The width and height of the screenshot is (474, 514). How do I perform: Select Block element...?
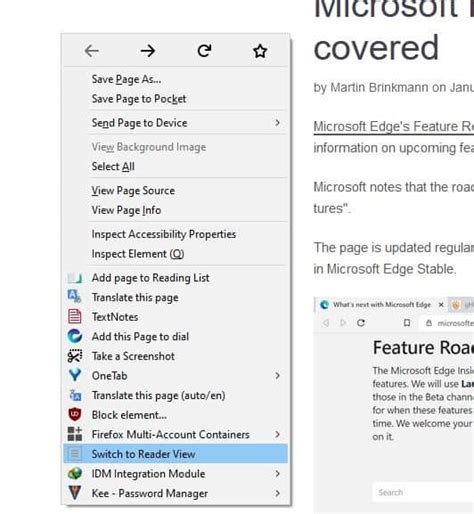(x=175, y=415)
